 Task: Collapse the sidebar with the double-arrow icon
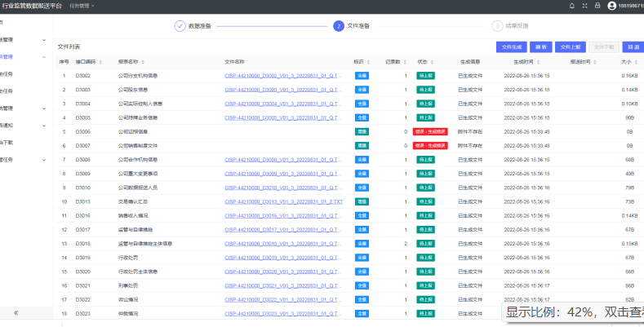16,312
